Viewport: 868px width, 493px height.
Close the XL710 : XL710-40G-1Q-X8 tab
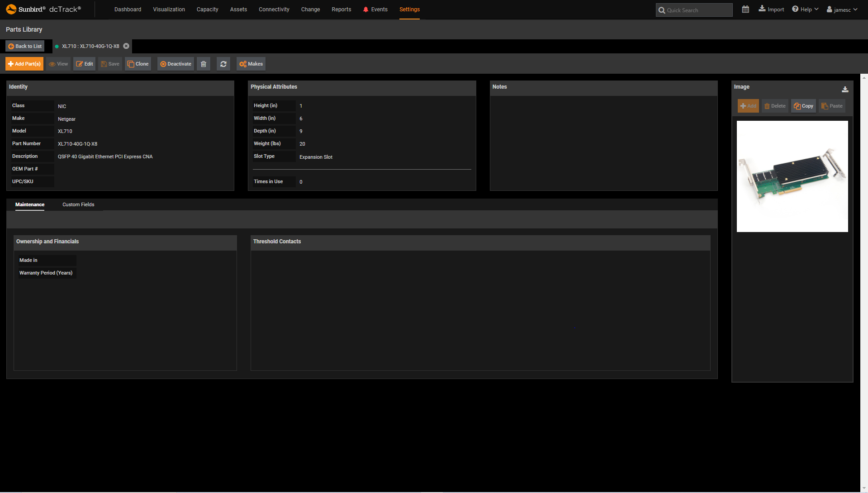[x=126, y=46]
